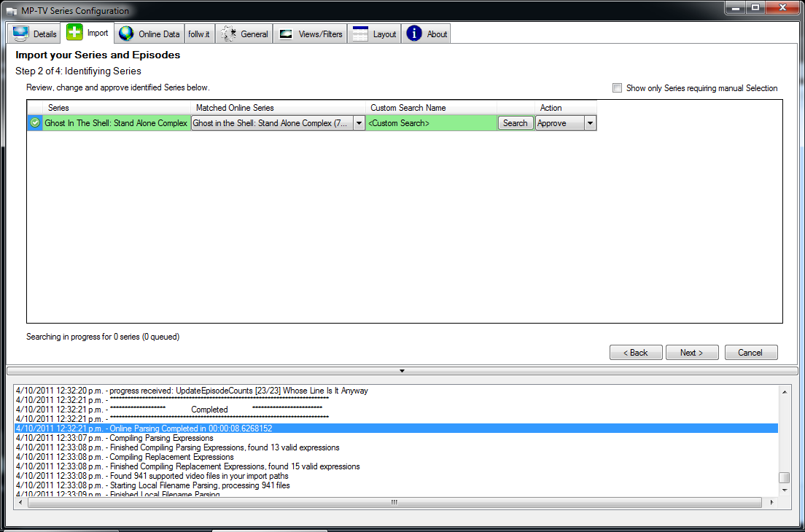
Task: Open the Views/Filters tab
Action: (x=311, y=34)
